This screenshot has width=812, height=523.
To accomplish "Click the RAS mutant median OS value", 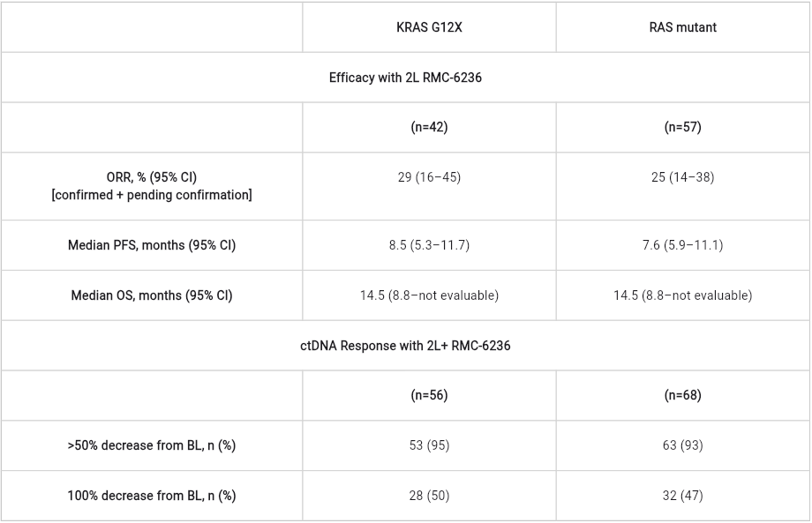I will 682,295.
